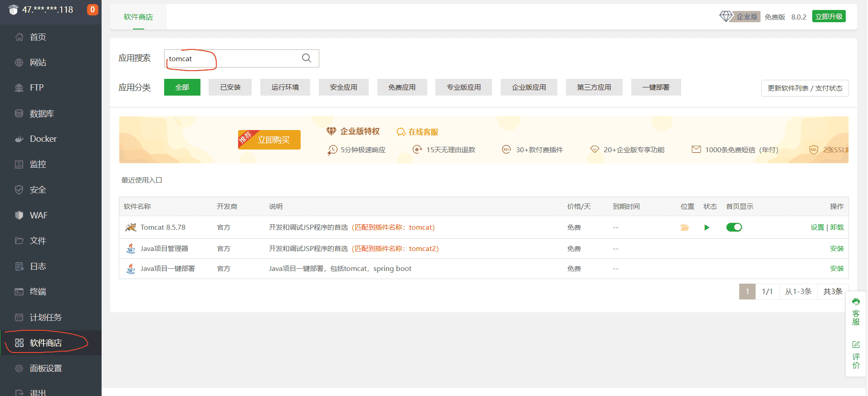Click the 立即升级 upgrade button
The image size is (868, 396).
pyautogui.click(x=829, y=16)
